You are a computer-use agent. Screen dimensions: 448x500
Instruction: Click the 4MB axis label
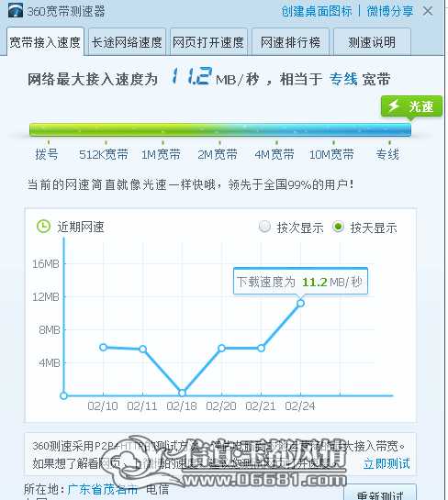click(50, 363)
